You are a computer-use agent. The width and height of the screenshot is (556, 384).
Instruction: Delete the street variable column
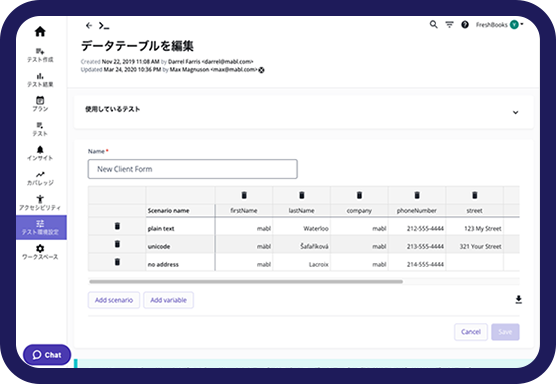click(x=474, y=195)
